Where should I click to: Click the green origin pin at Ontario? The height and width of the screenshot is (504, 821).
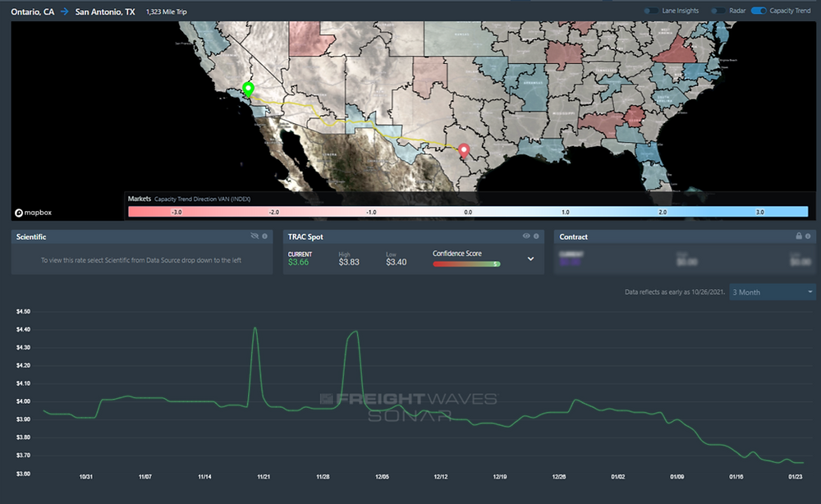pos(248,89)
